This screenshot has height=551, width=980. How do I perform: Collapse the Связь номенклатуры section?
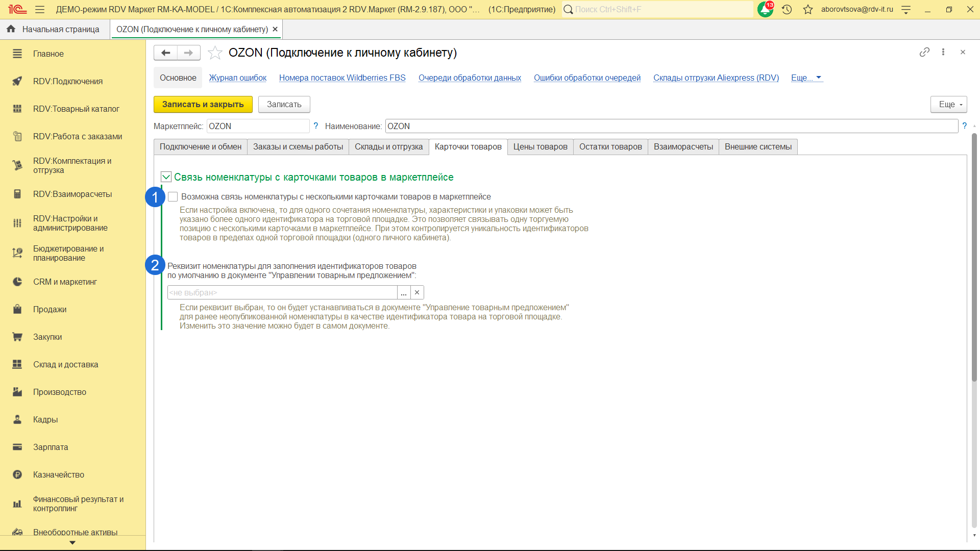(x=166, y=177)
